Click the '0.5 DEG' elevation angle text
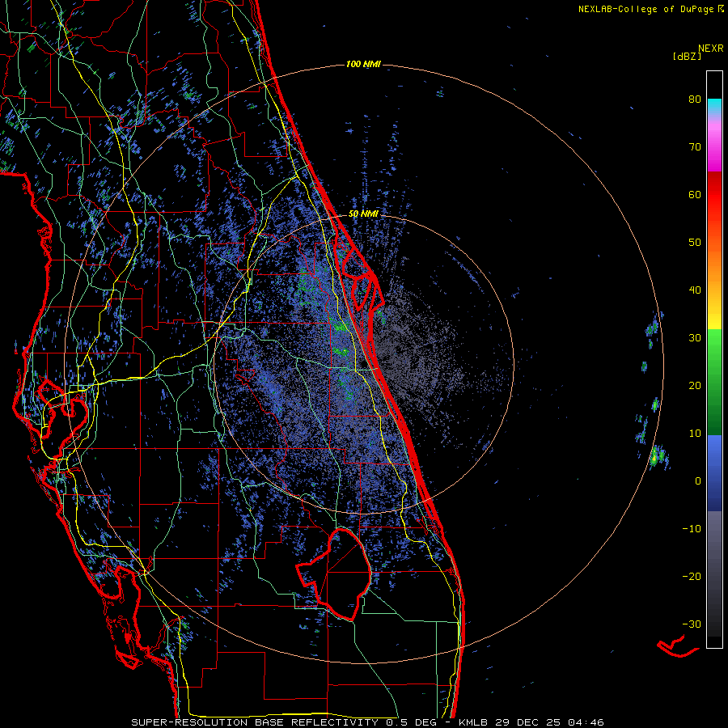This screenshot has height=728, width=728. point(411,722)
